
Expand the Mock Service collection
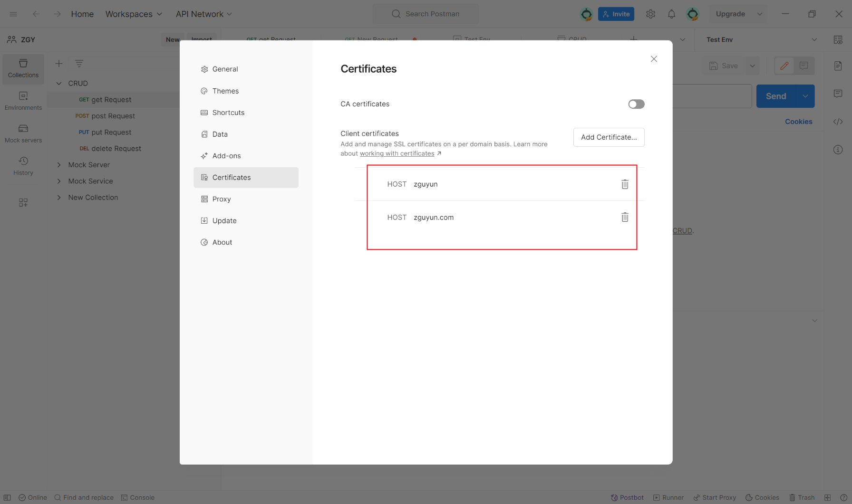59,181
